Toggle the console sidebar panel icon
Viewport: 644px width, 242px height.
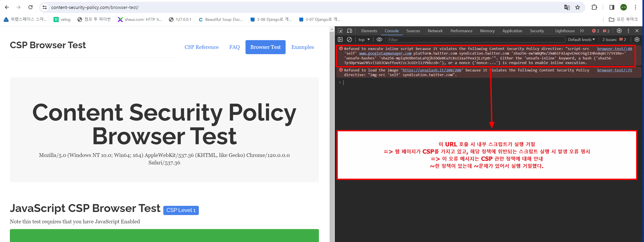coord(340,39)
